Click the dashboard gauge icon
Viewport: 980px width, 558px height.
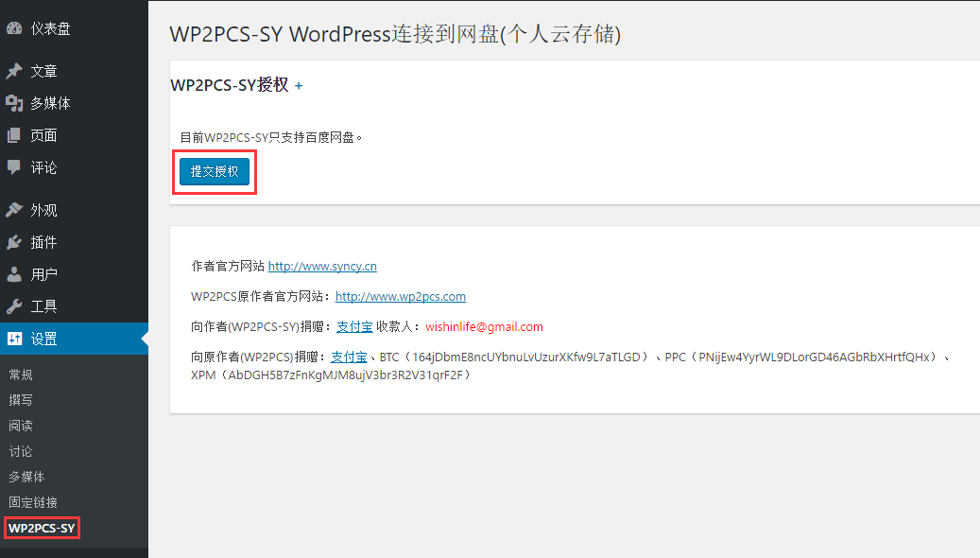[14, 28]
